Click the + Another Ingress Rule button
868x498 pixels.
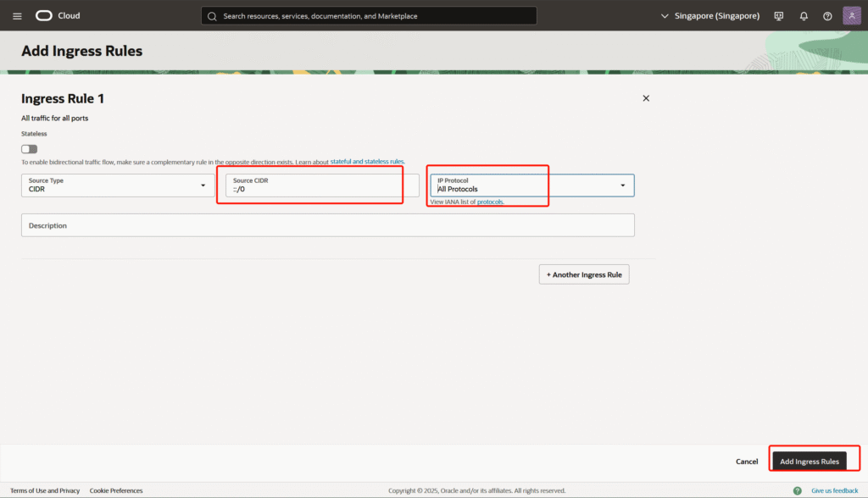point(584,274)
